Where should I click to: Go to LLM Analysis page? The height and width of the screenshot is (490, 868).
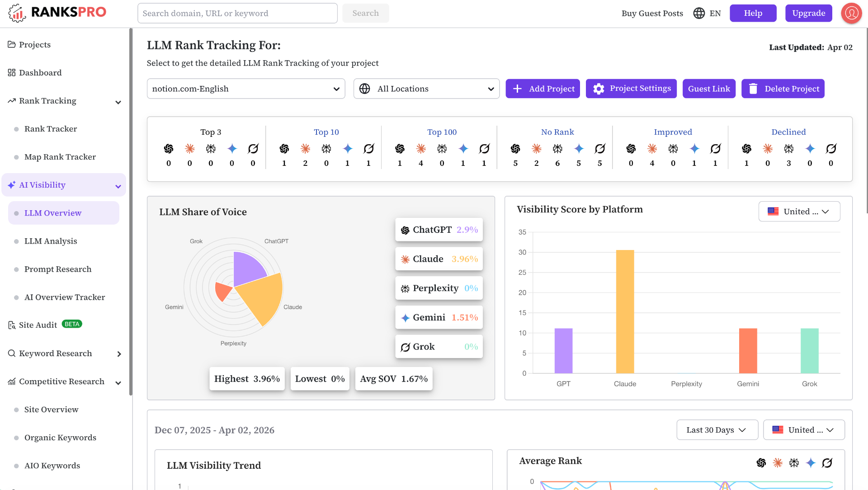click(51, 241)
